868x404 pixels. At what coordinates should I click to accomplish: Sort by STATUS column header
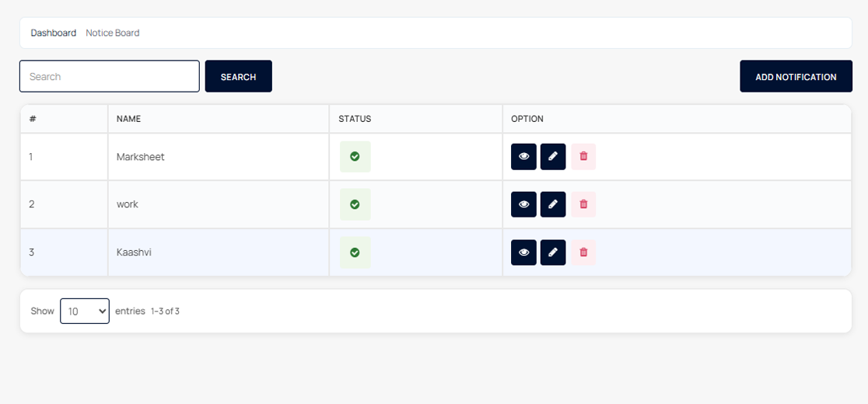[355, 119]
